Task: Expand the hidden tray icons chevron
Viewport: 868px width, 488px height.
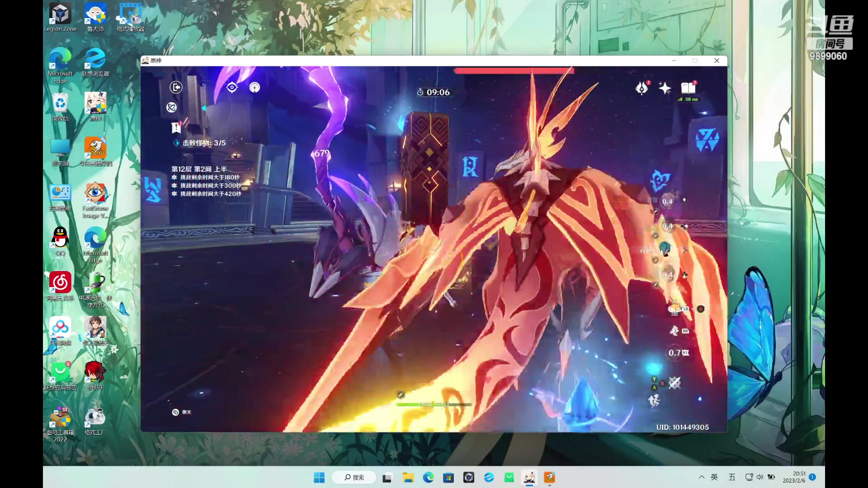Action: coord(702,477)
